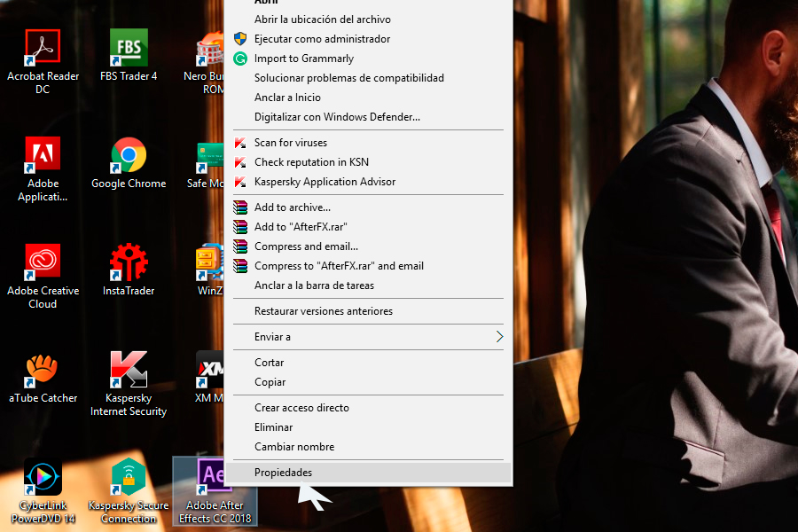798x532 pixels.
Task: Start FBS Trader 4
Action: tap(129, 48)
